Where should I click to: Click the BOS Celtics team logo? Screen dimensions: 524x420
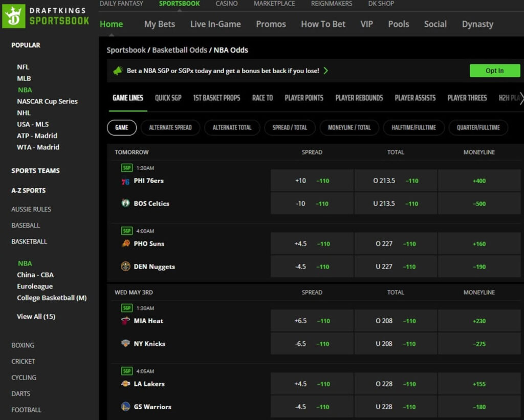coord(125,203)
